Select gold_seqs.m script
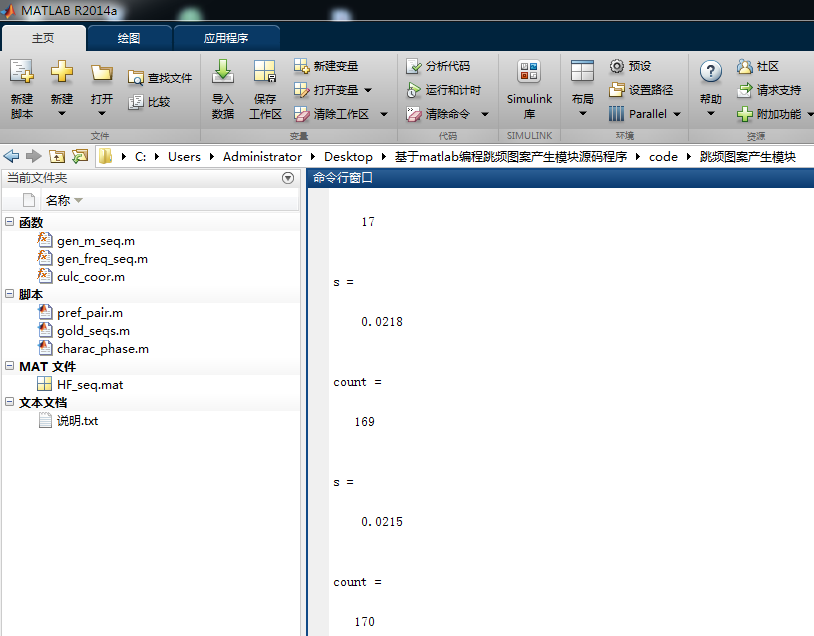Viewport: 814px width, 636px height. pos(93,331)
